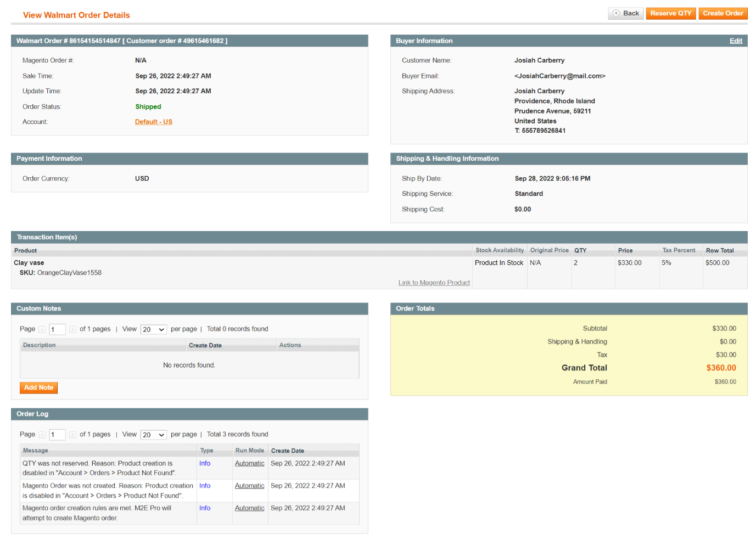756x540 pixels.
Task: Click next page arrow in Order Log
Action: (x=72, y=435)
